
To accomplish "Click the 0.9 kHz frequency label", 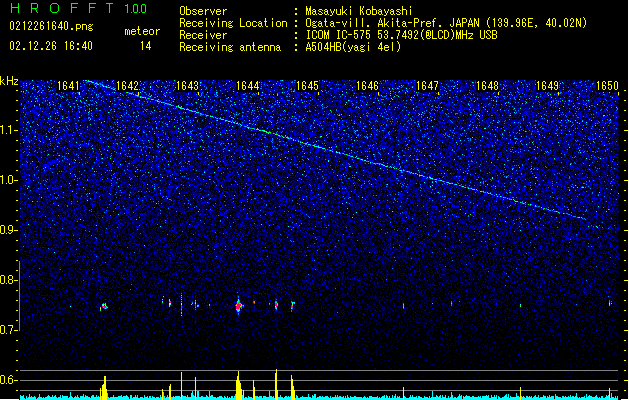I will tap(8, 230).
